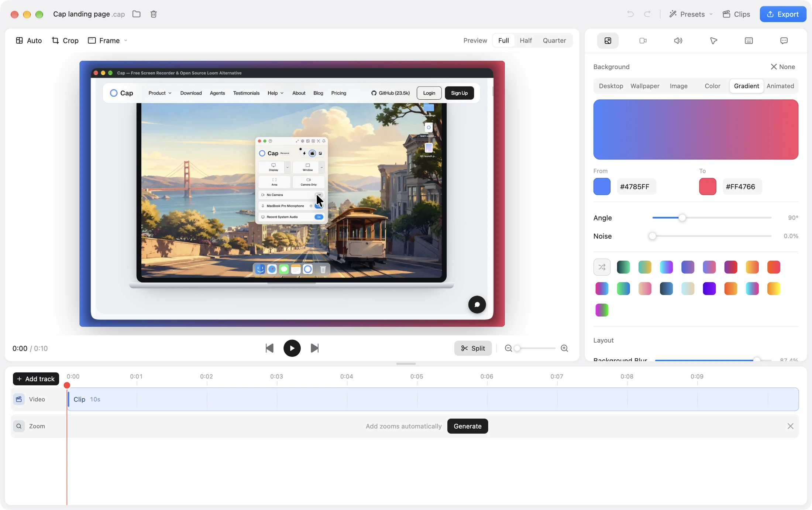
Task: Click the Split button
Action: [473, 348]
